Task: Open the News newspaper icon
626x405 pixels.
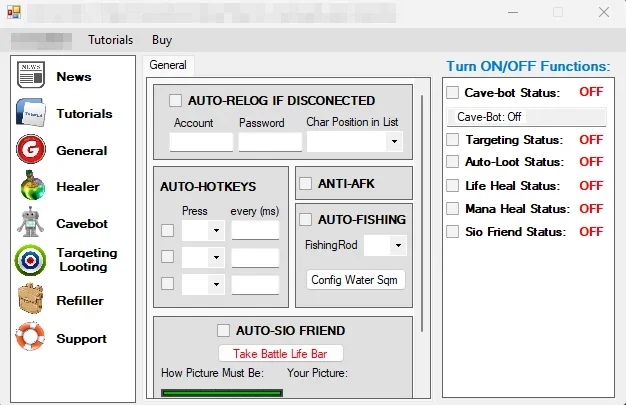Action: [x=31, y=75]
